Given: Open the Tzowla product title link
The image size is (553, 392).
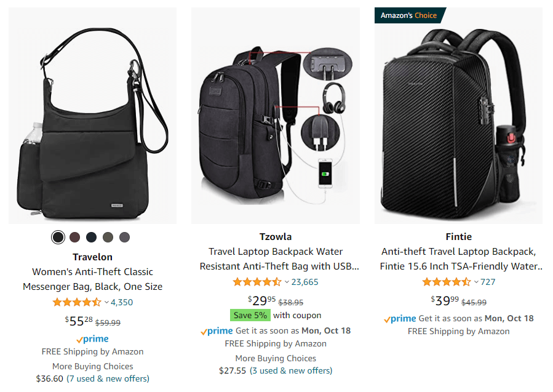Looking at the screenshot, I should point(276,258).
